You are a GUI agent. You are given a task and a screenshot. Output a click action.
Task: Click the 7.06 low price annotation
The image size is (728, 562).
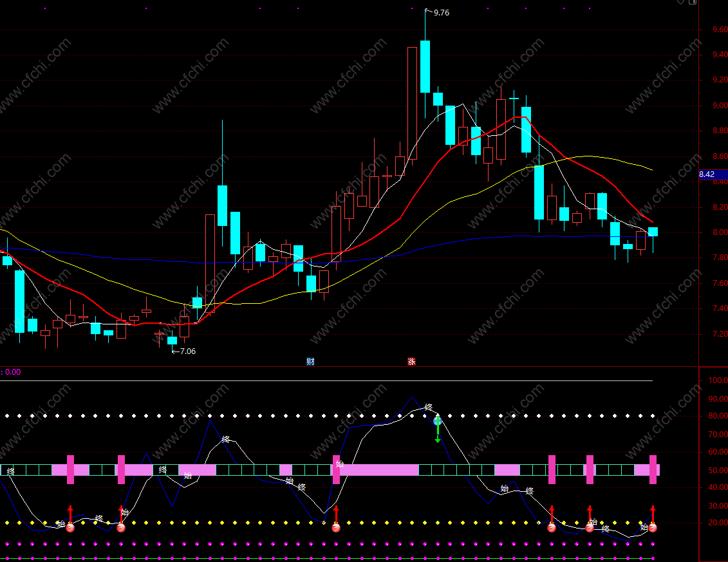(x=187, y=351)
